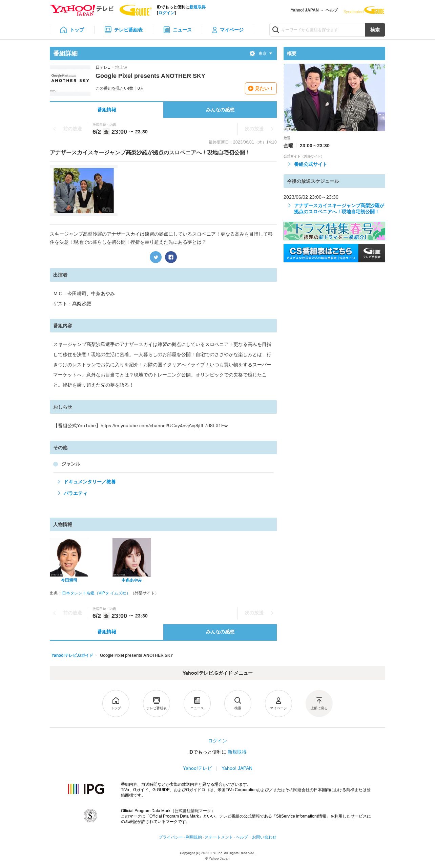Click the Syndicated G-GUIDE logo top right
The height and width of the screenshot is (868, 435).
(364, 10)
